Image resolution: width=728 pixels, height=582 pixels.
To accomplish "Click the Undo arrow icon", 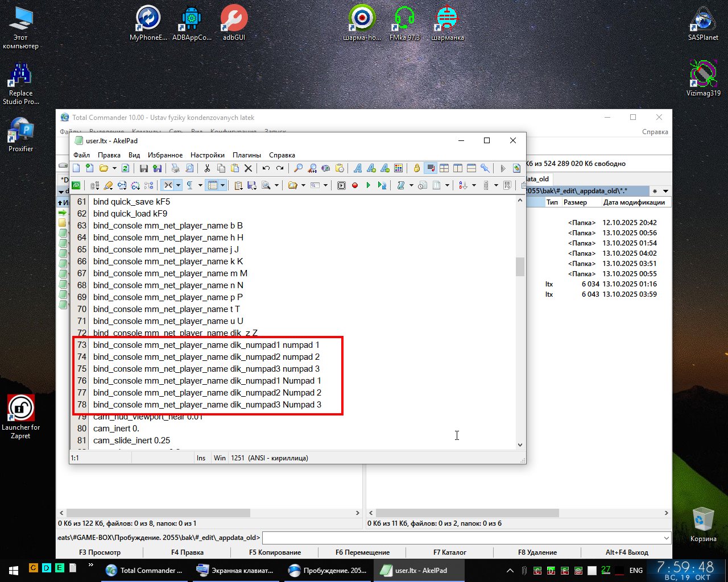I will tap(266, 168).
